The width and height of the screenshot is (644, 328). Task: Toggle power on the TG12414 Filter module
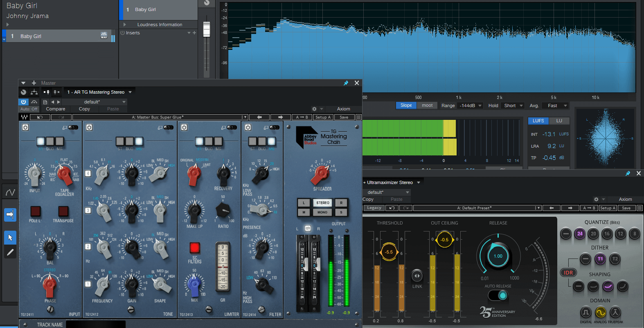[248, 128]
